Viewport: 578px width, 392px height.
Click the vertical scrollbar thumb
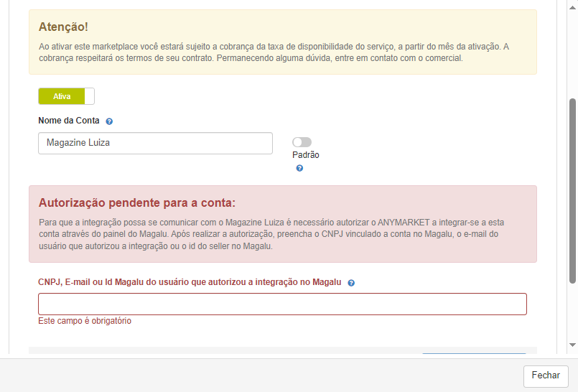[x=572, y=191]
